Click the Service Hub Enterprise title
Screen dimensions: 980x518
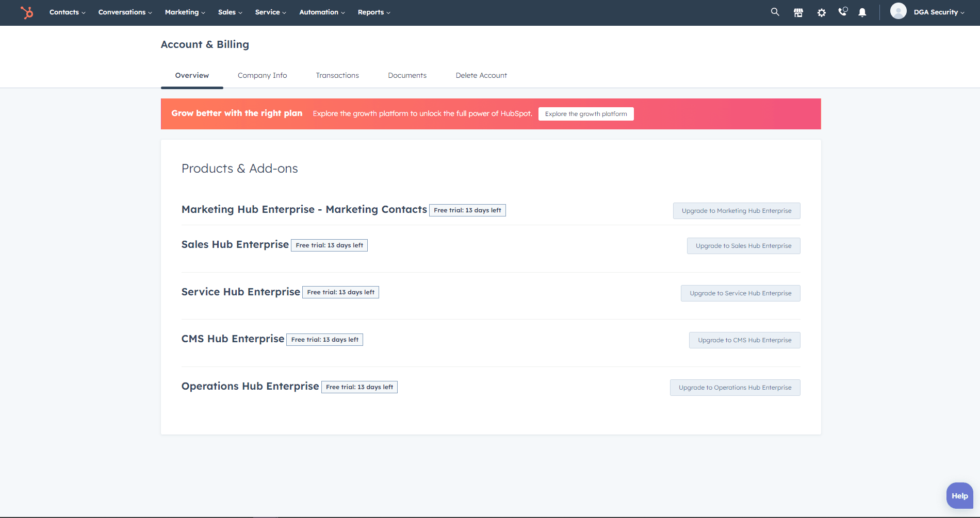tap(241, 292)
